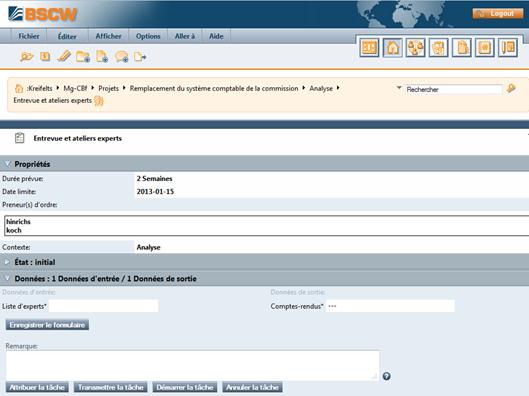Click the new folder icon in toolbar

(x=83, y=56)
